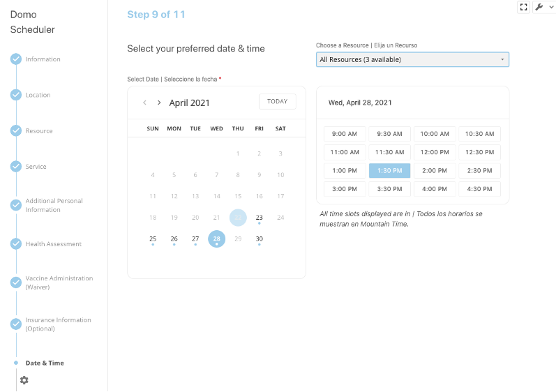Click the Step 9 of 11 heading
Viewport: 556px width, 392px height.
coord(156,15)
